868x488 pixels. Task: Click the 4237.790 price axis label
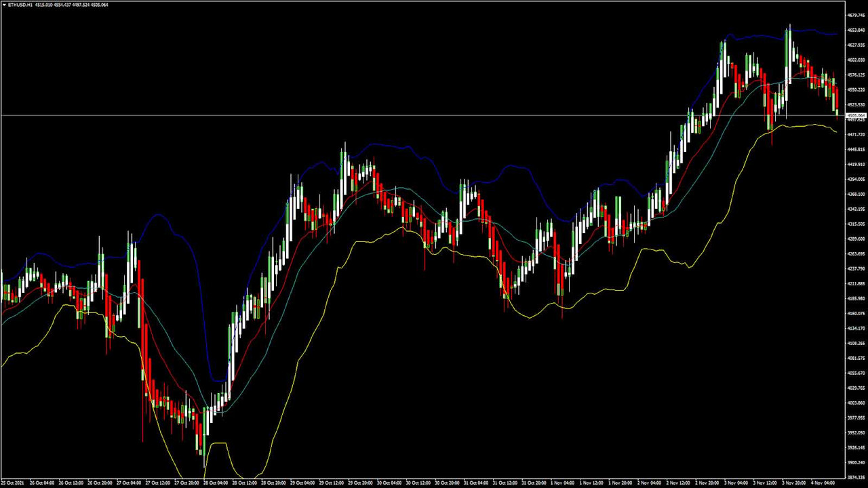[x=856, y=268]
